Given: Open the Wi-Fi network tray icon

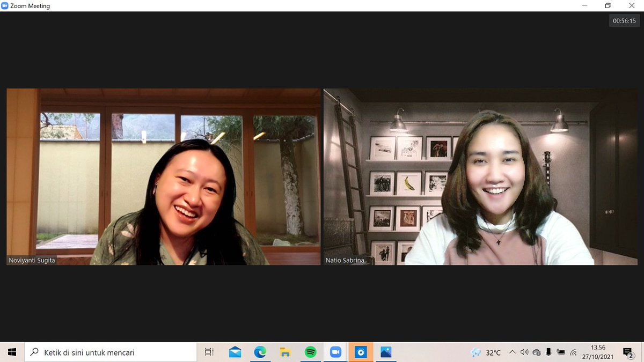Looking at the screenshot, I should (x=573, y=352).
